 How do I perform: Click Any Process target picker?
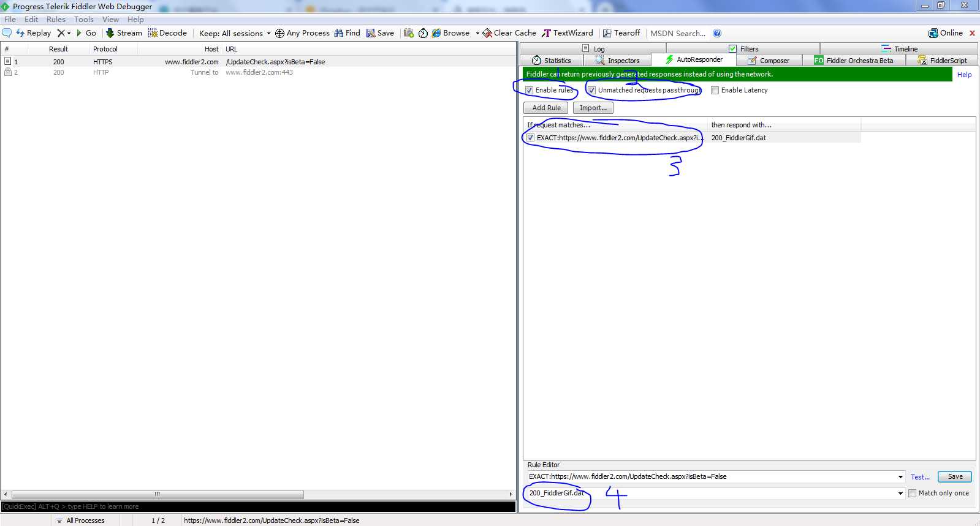[302, 33]
